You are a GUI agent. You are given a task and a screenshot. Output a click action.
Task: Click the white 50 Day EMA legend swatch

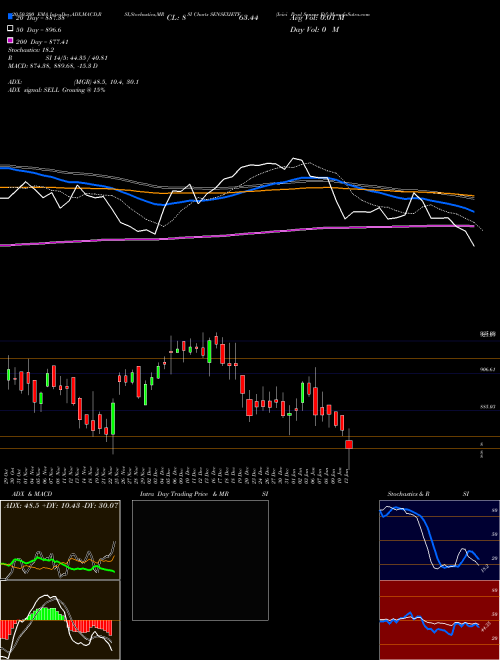point(10,28)
